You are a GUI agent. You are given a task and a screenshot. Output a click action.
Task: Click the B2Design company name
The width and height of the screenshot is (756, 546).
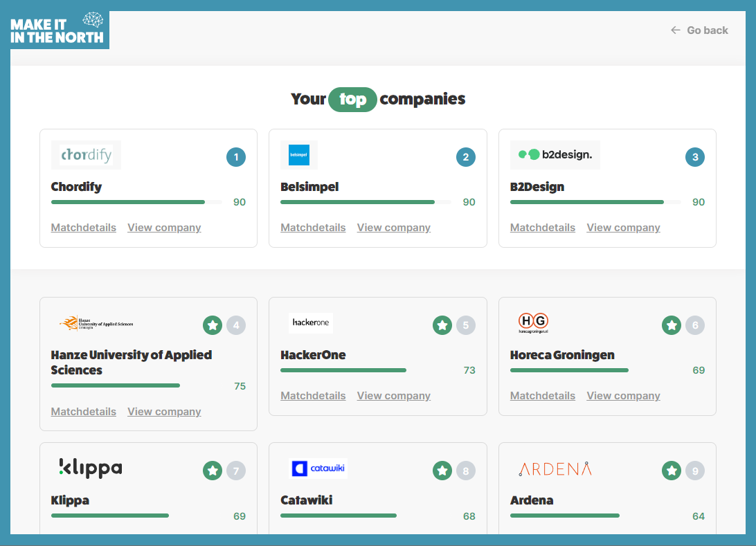537,186
